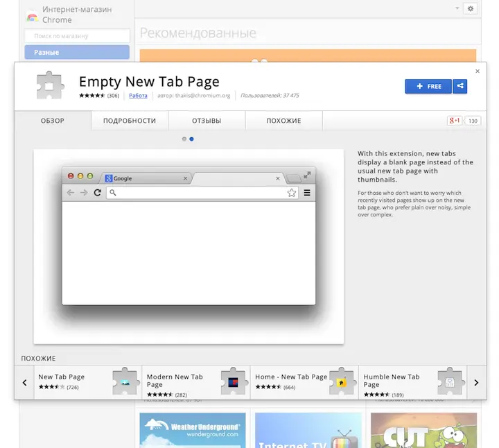This screenshot has height=448, width=499.
Task: Open the Cut the Rope tile
Action: coord(423,430)
